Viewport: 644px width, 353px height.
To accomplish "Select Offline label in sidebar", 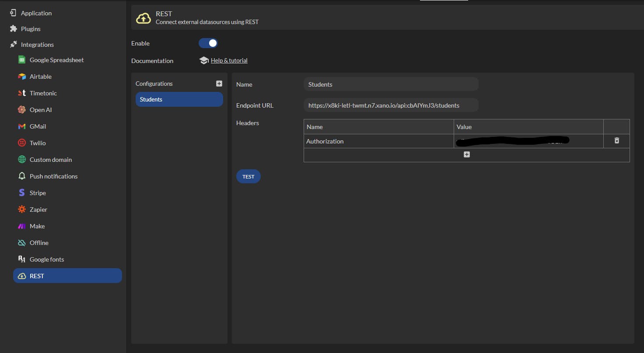I will click(39, 243).
